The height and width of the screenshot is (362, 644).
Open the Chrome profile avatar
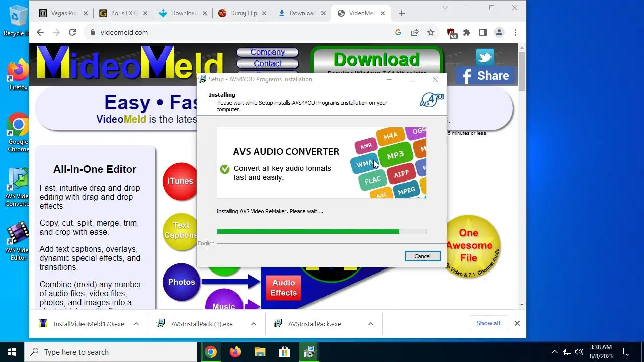499,32
